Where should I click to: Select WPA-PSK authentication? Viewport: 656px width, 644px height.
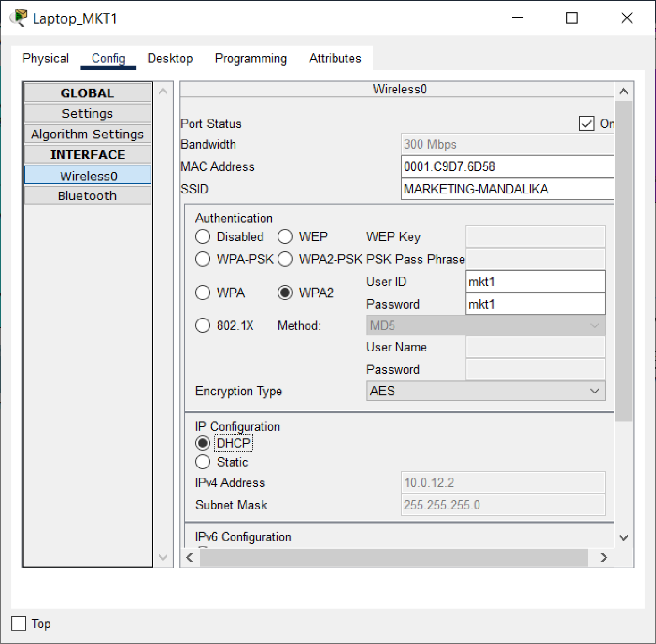202,259
